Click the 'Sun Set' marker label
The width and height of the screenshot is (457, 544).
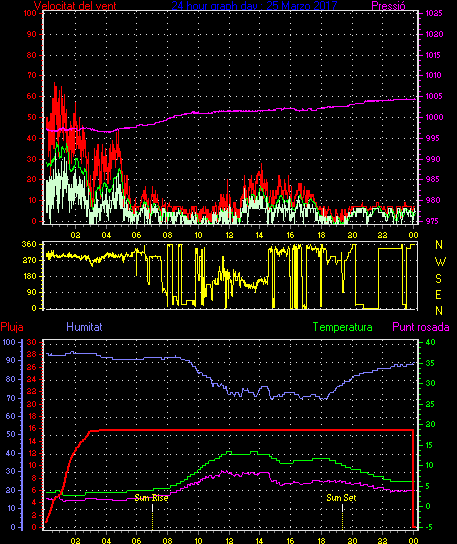tap(341, 498)
